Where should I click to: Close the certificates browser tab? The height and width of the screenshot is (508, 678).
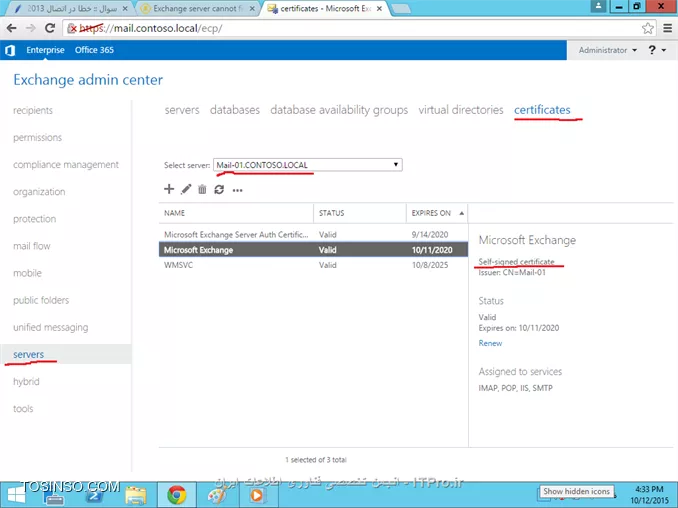click(379, 8)
